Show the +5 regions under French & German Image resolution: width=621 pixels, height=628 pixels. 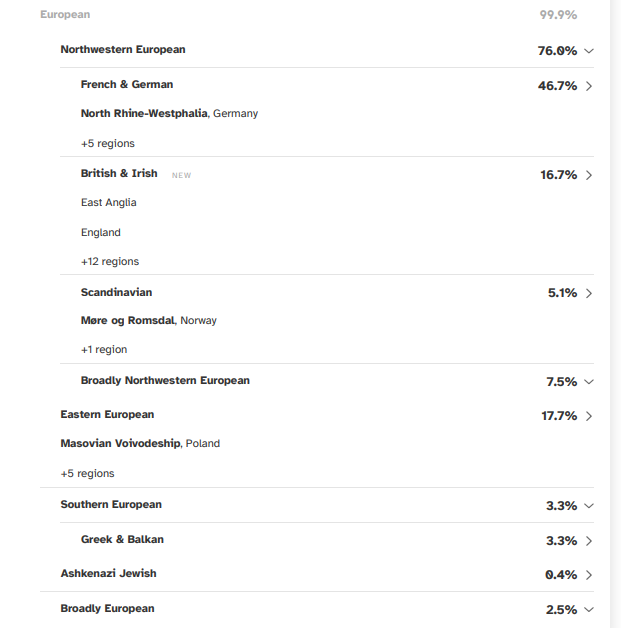click(x=108, y=143)
